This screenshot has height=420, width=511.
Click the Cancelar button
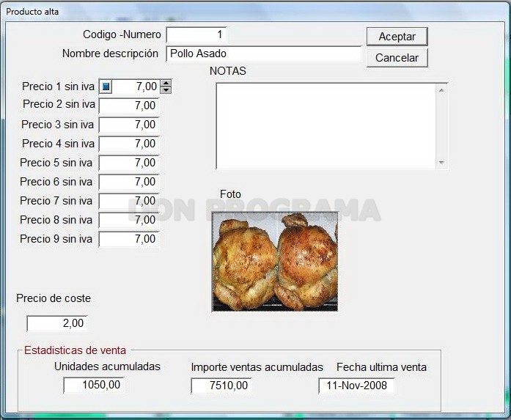coord(397,58)
